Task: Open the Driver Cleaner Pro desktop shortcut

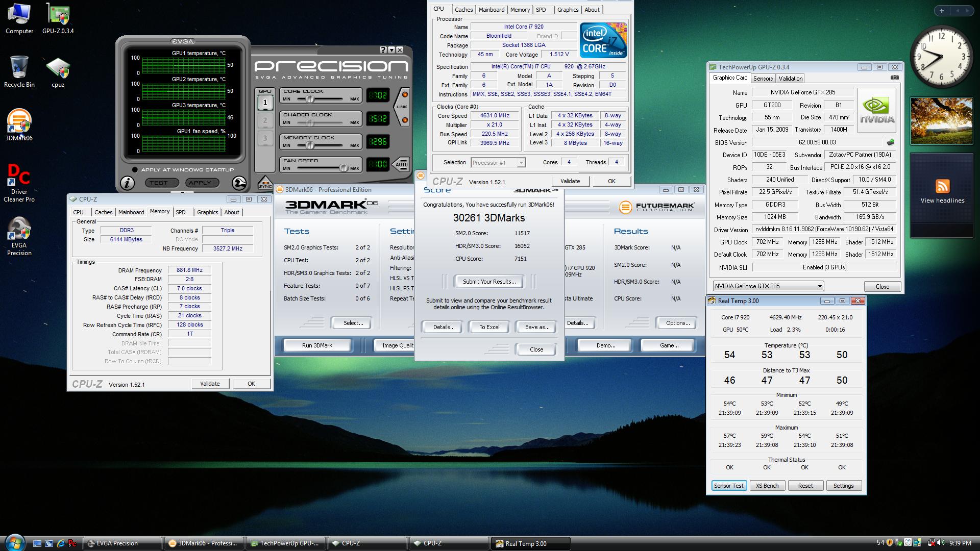Action: pyautogui.click(x=19, y=183)
